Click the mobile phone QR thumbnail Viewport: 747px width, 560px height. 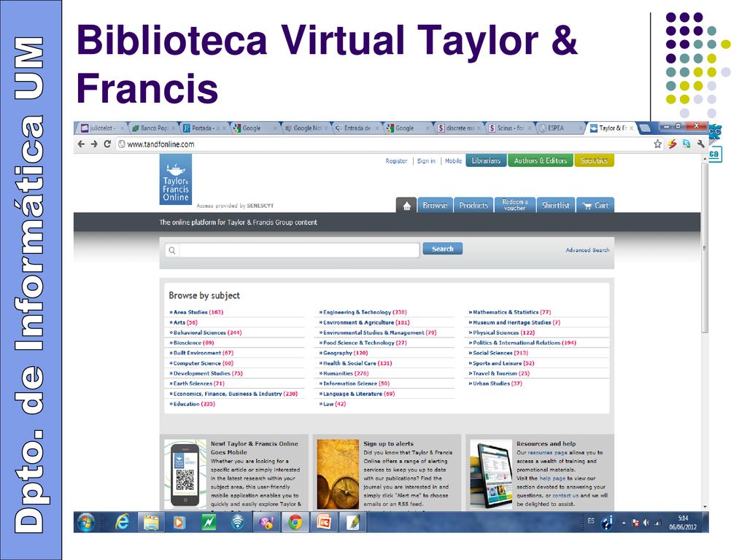(x=185, y=474)
